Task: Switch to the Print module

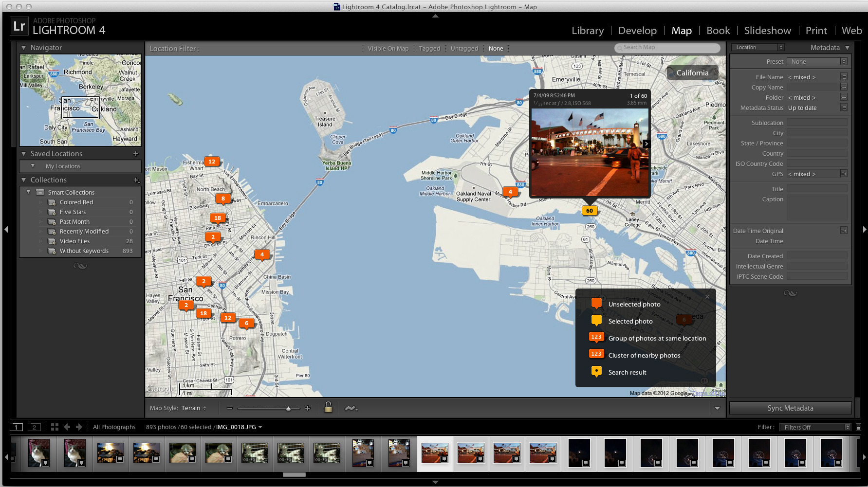Action: coord(816,30)
